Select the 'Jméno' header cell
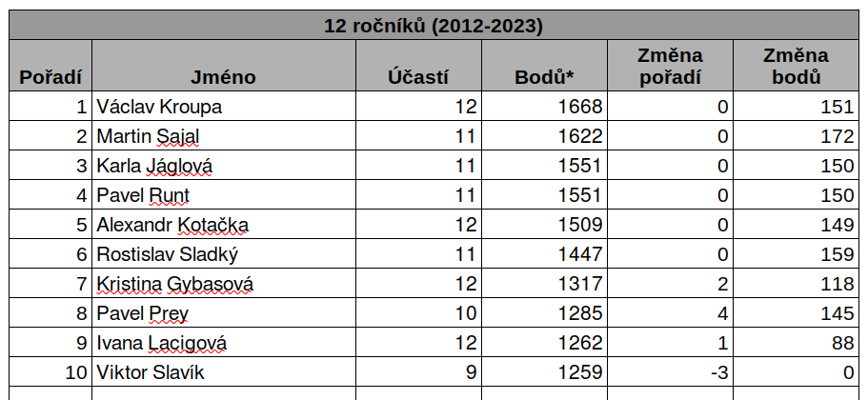The image size is (868, 400). click(x=223, y=77)
